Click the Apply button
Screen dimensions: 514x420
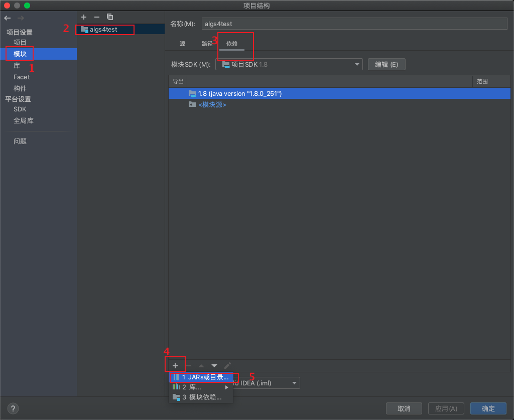tap(446, 408)
